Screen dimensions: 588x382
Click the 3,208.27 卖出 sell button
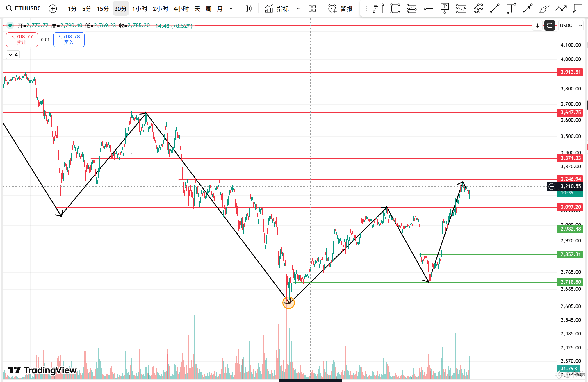tap(22, 40)
